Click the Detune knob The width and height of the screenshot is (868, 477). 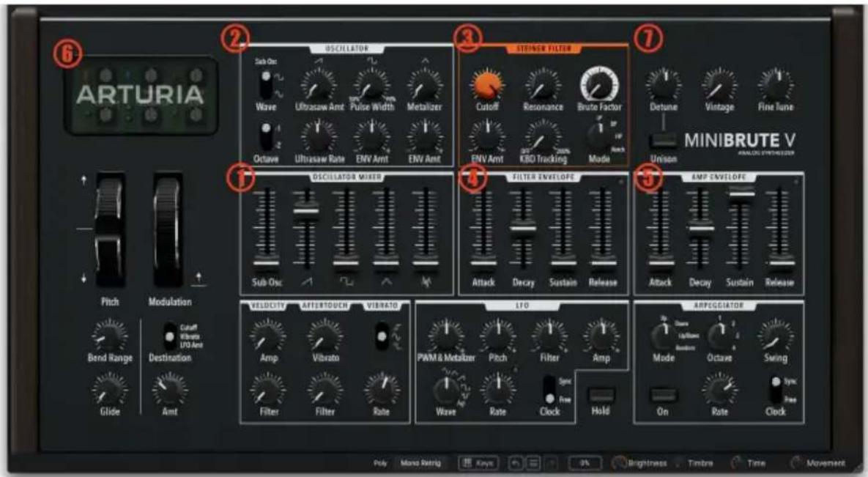pos(663,85)
